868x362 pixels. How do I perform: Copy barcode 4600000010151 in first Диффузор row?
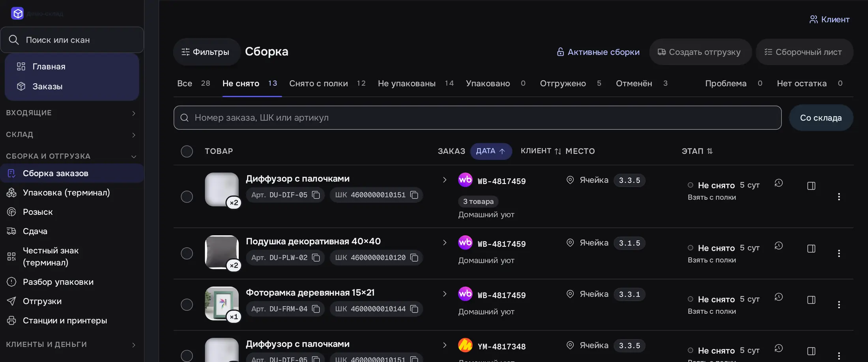click(x=414, y=195)
